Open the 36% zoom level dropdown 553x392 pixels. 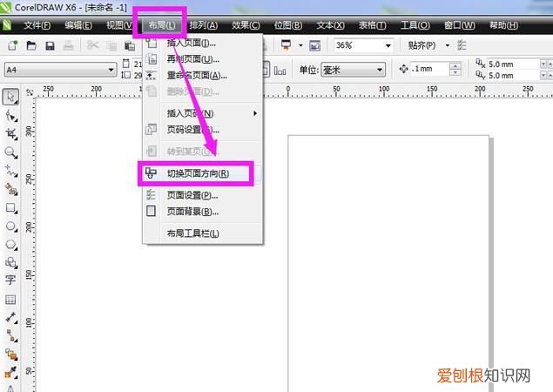pos(388,45)
